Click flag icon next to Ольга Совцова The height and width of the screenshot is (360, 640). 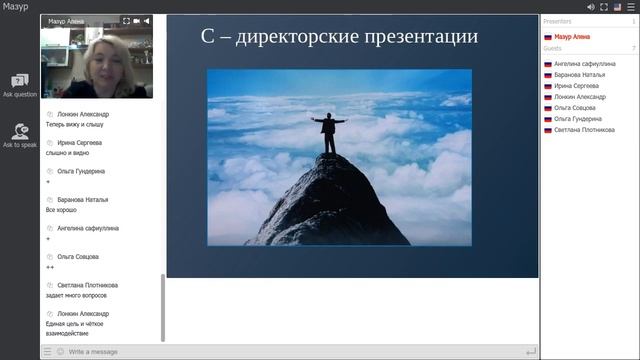pyautogui.click(x=548, y=108)
